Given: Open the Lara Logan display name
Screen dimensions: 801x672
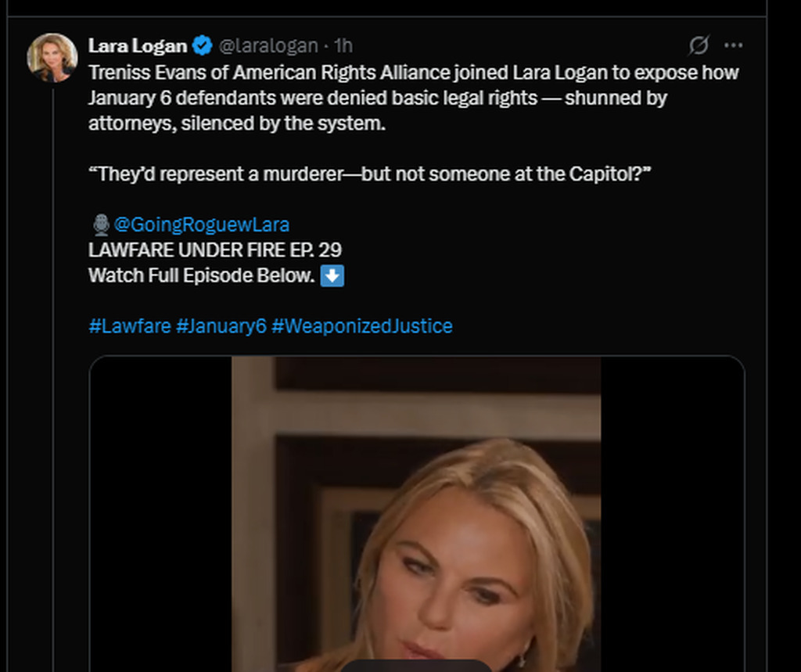Looking at the screenshot, I should pyautogui.click(x=138, y=45).
